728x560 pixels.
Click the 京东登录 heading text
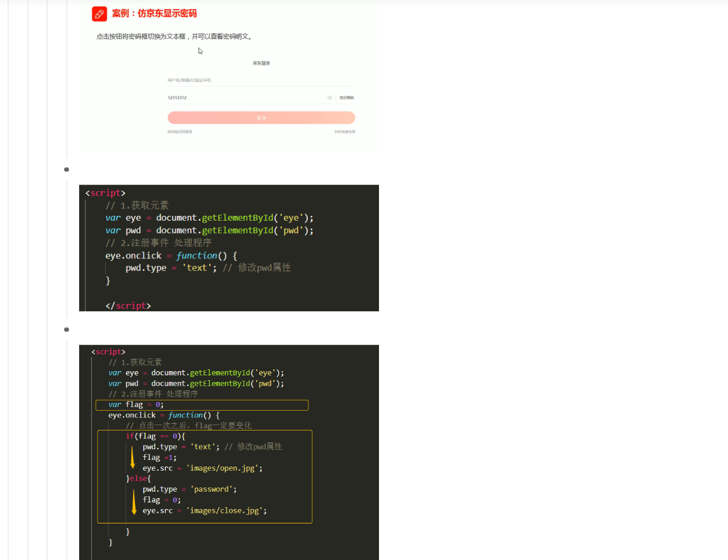[x=261, y=62]
